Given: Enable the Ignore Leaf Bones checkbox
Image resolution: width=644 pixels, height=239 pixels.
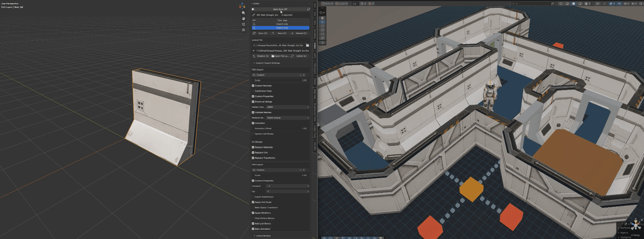Looking at the screenshot, I should (253, 134).
